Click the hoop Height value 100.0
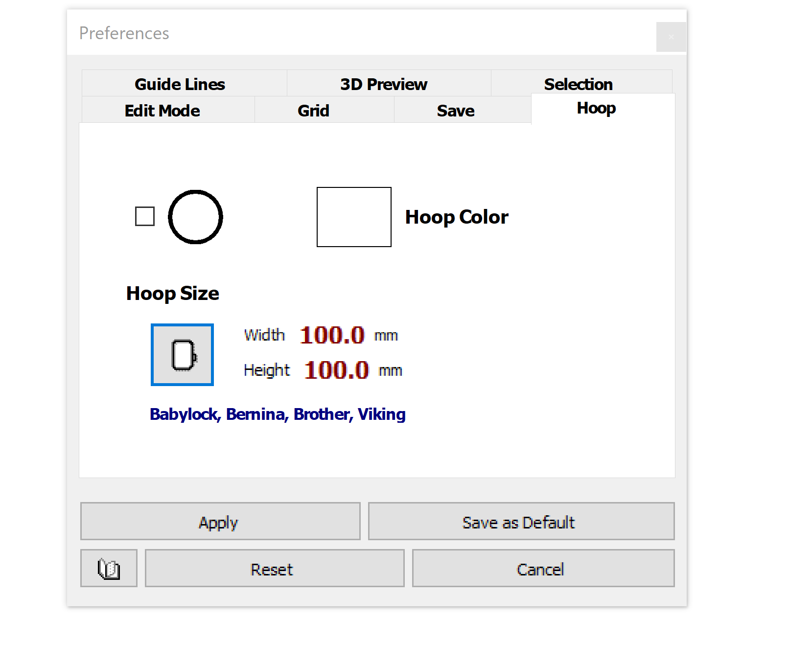 click(336, 370)
